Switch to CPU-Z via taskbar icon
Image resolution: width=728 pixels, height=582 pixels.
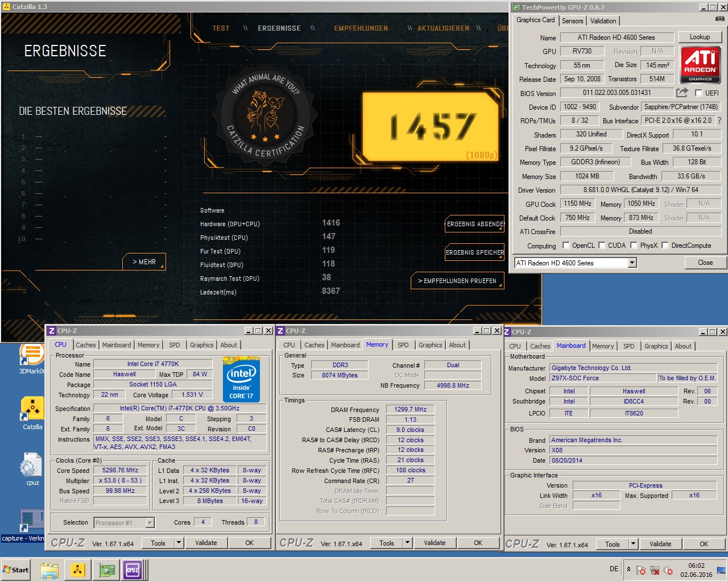click(x=133, y=570)
